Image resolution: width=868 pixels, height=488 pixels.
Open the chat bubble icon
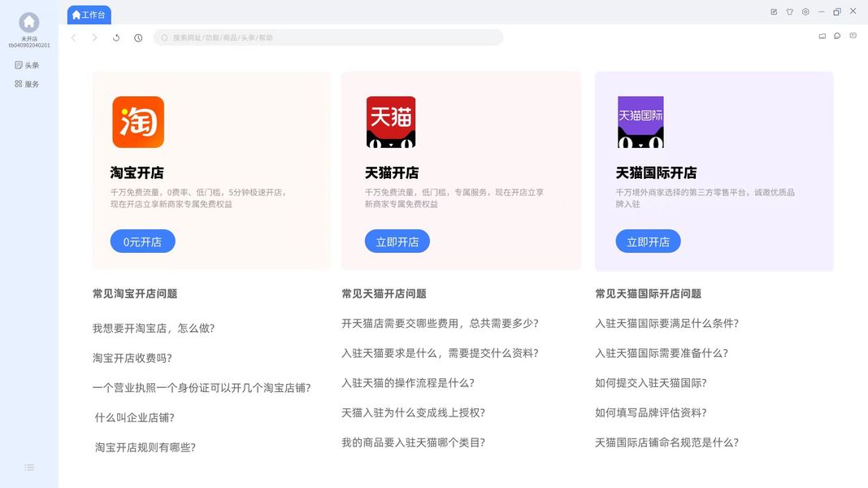(x=838, y=36)
